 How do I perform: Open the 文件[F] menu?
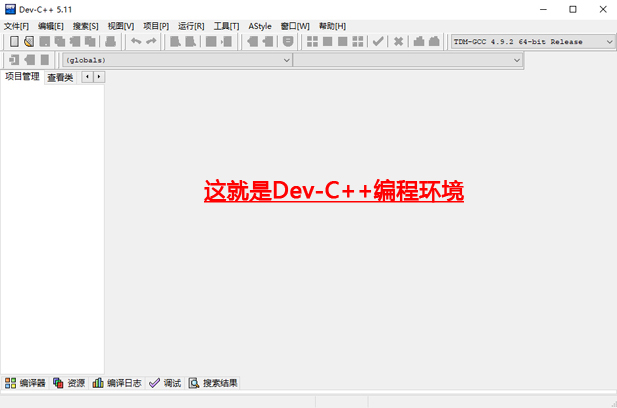[x=16, y=26]
